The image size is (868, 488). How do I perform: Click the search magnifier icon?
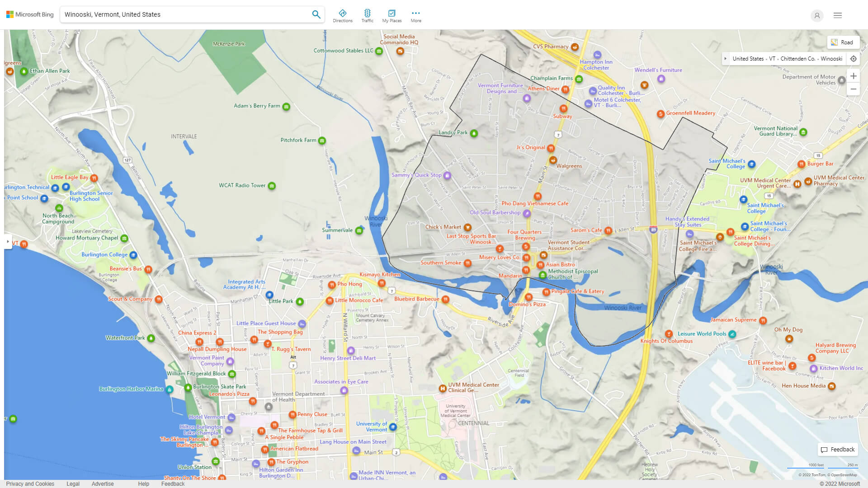coord(316,14)
